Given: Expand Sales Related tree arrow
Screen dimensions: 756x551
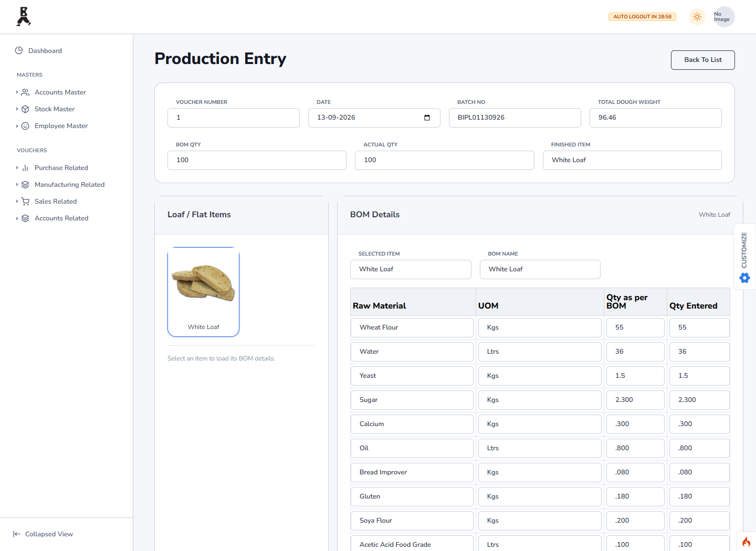Looking at the screenshot, I should point(17,202).
